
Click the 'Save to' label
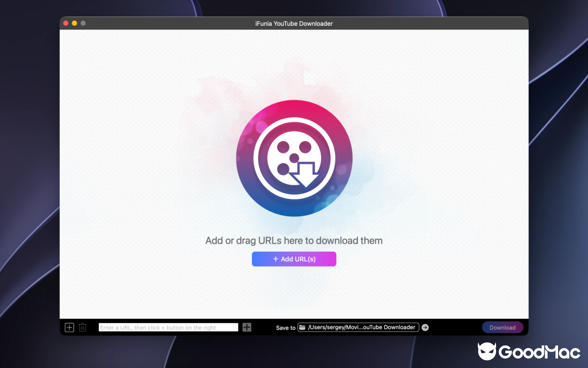286,328
